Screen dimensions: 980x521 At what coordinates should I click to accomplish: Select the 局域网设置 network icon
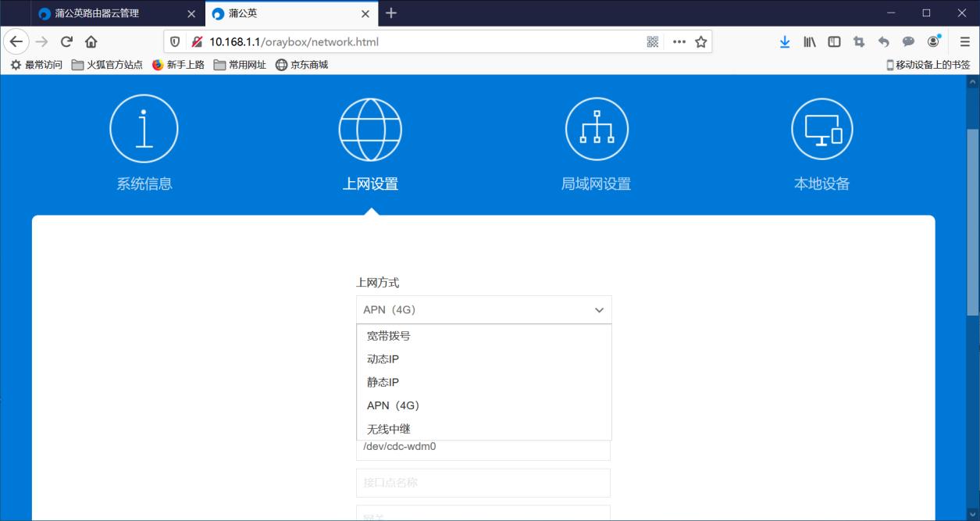[x=597, y=129]
